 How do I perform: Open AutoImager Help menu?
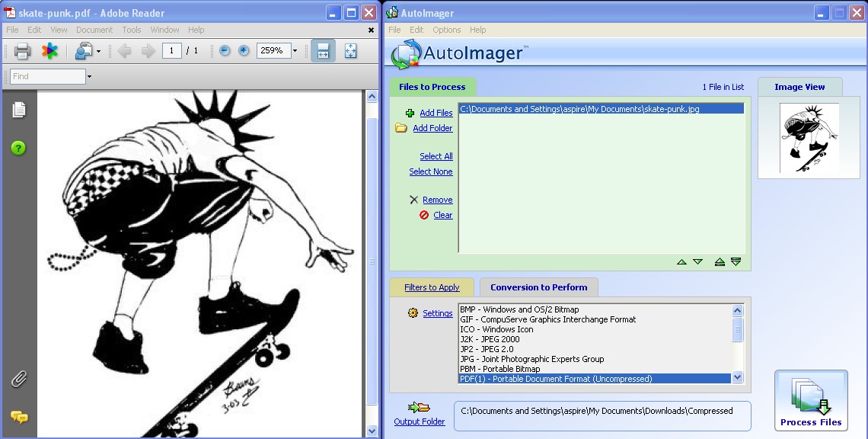point(477,30)
